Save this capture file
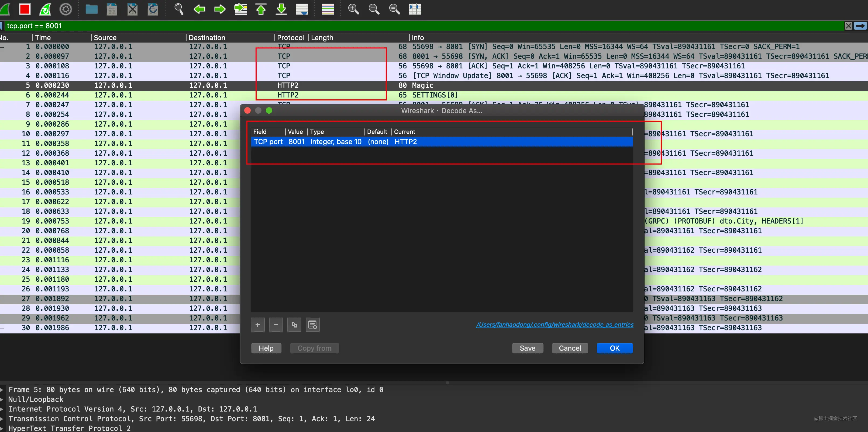This screenshot has width=868, height=432. [x=112, y=9]
